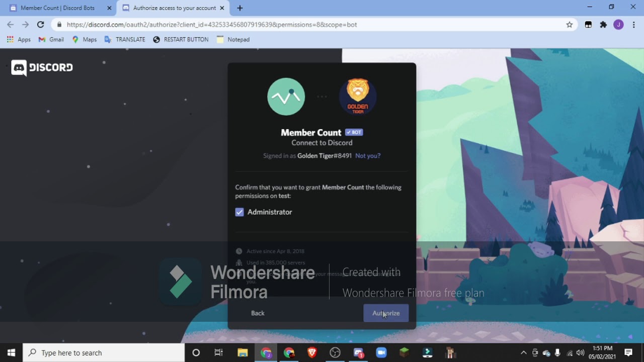644x362 pixels.
Task: Uncheck the Administrator permission checkbox
Action: click(x=239, y=212)
